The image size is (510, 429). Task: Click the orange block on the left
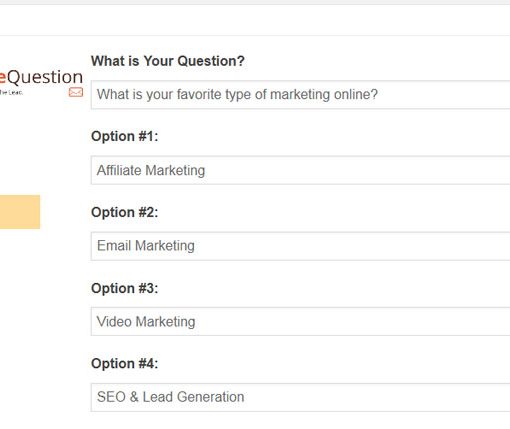pos(20,212)
